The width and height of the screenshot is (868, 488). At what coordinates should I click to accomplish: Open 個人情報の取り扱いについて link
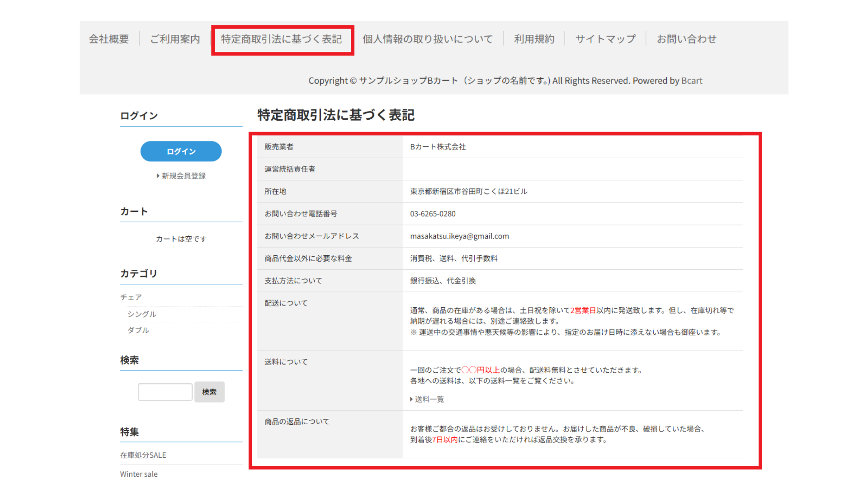[x=427, y=39]
